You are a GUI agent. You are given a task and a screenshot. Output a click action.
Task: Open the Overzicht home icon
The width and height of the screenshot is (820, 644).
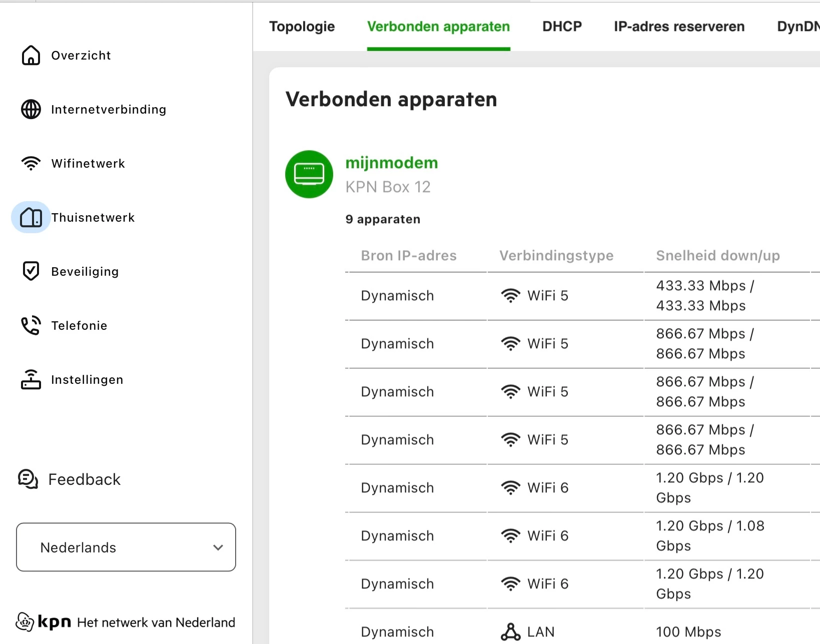click(x=31, y=56)
